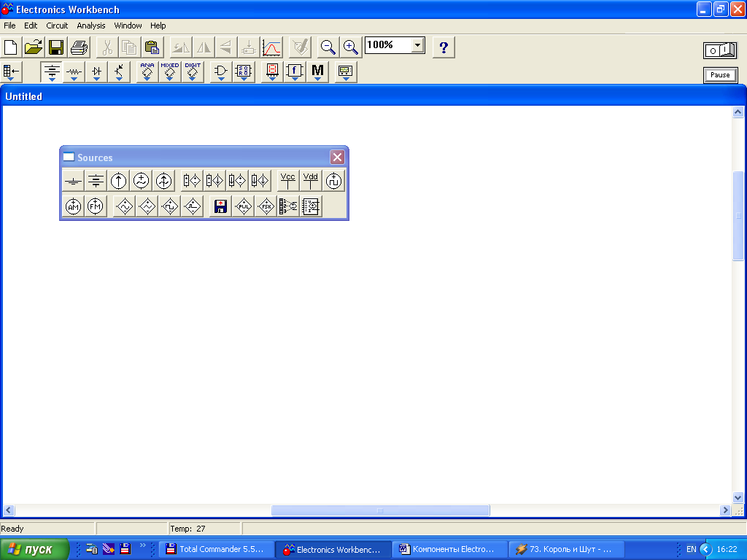Image resolution: width=747 pixels, height=560 pixels.
Task: Select the PWL piecewise linear source
Action: pos(244,206)
